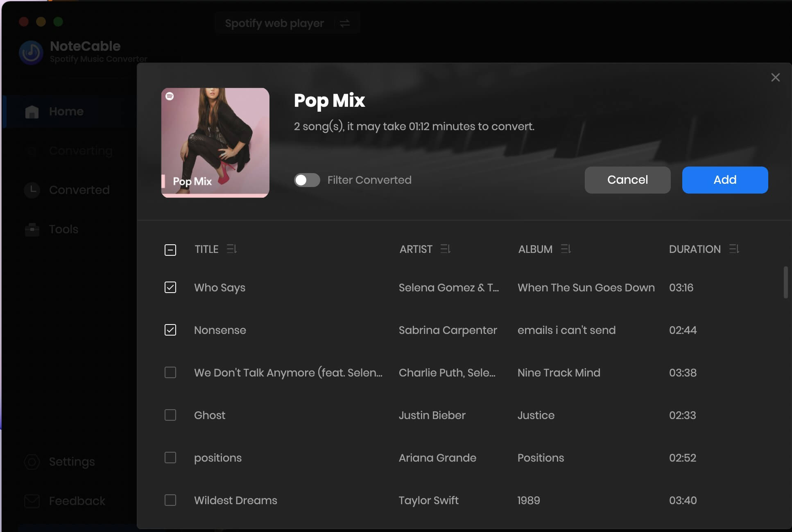Click album Nine Track Mind
This screenshot has width=792, height=532.
[x=559, y=373]
